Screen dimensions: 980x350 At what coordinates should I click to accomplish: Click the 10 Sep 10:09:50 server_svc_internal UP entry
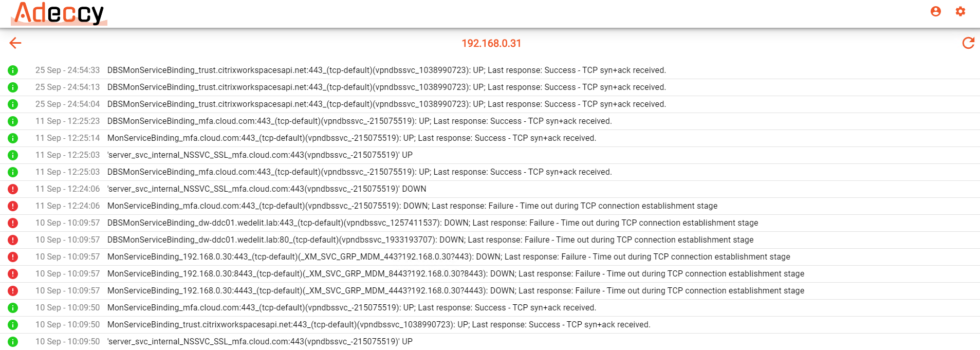490,342
